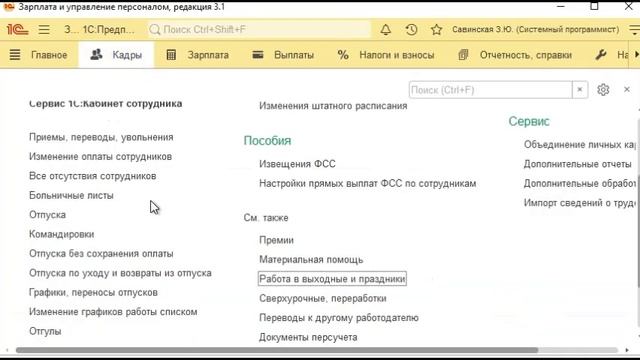Click the percent icon for Налоги и взносы
The height and width of the screenshot is (360, 640).
343,55
